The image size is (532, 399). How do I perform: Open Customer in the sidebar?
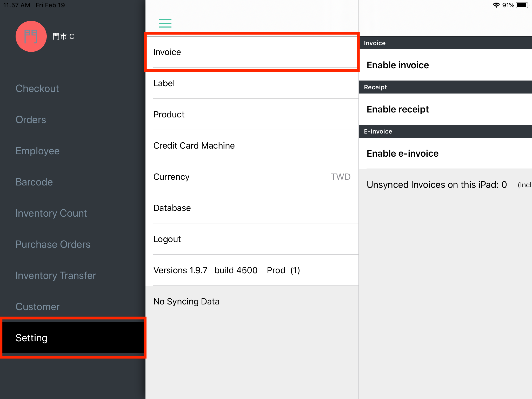[73, 307]
